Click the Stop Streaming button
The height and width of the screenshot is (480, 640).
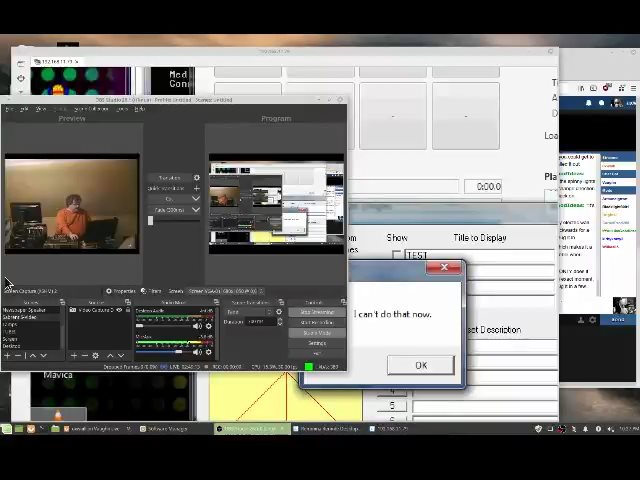tap(317, 312)
